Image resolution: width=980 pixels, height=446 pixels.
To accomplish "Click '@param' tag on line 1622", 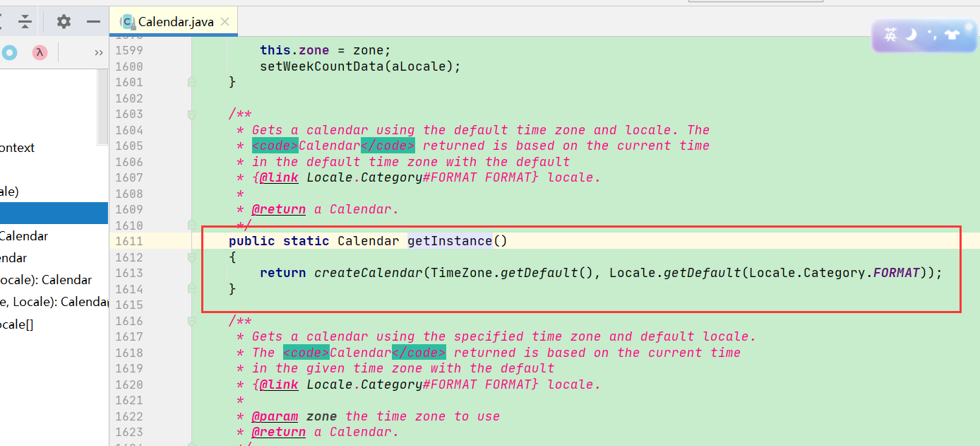I will [275, 416].
